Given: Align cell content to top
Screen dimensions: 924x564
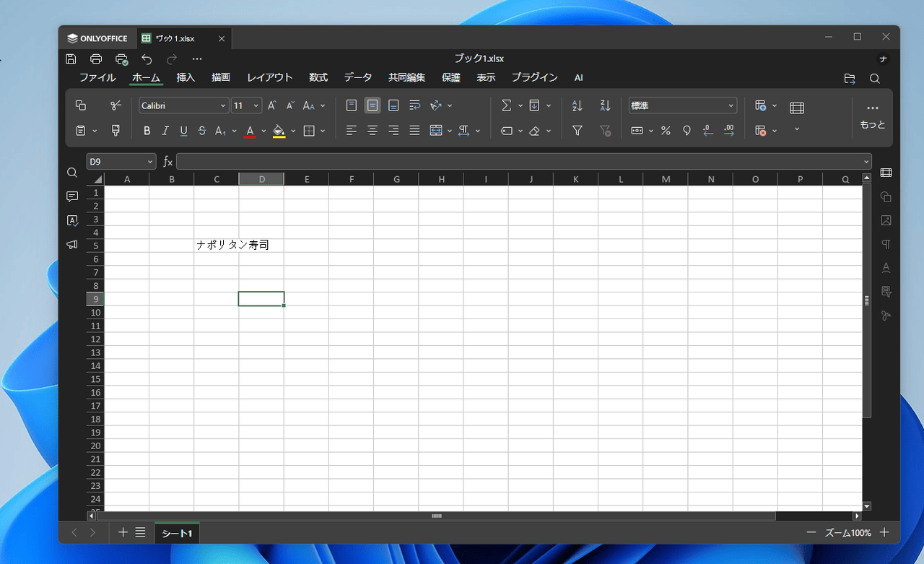Looking at the screenshot, I should pos(352,105).
